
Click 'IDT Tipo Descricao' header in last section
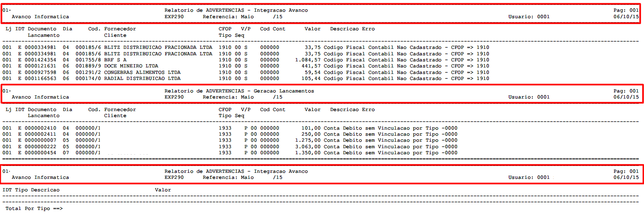(x=31, y=190)
